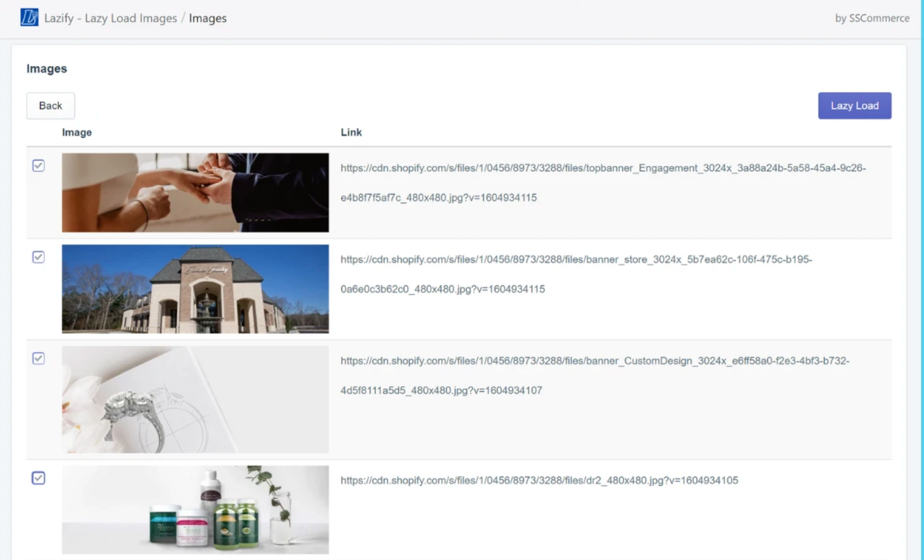Click the Lazy Load button
This screenshot has width=924, height=560.
pyautogui.click(x=854, y=106)
